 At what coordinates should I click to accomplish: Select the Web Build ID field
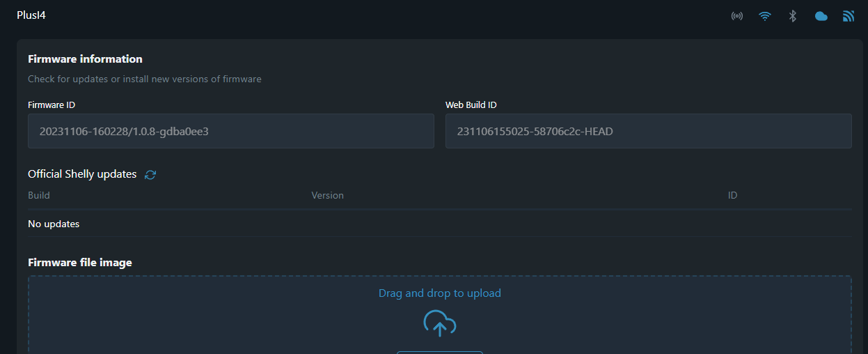click(x=649, y=131)
